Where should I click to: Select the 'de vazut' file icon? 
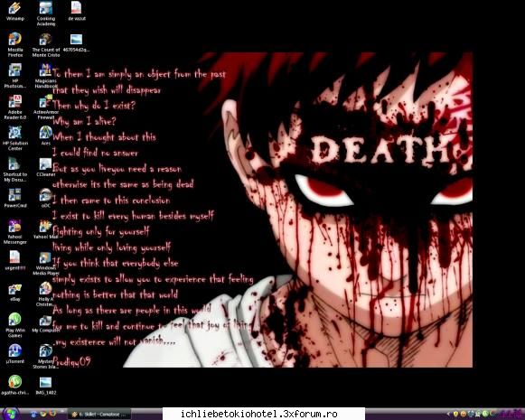pyautogui.click(x=77, y=11)
